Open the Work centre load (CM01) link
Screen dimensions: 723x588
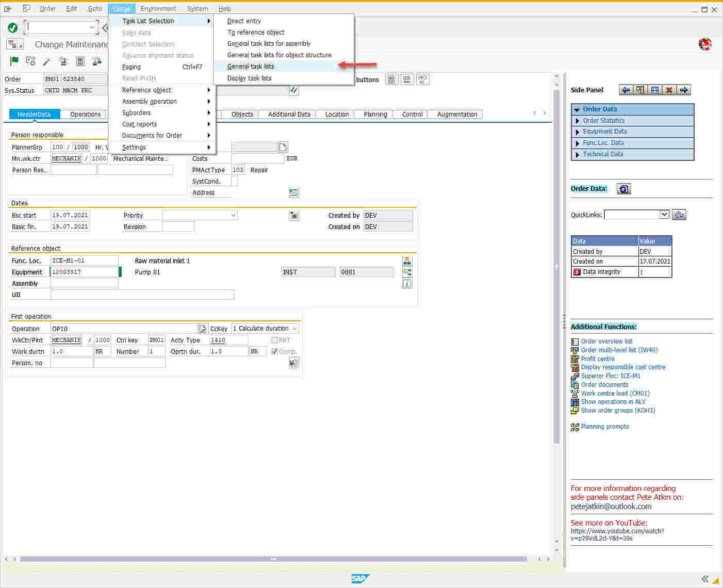click(x=615, y=393)
